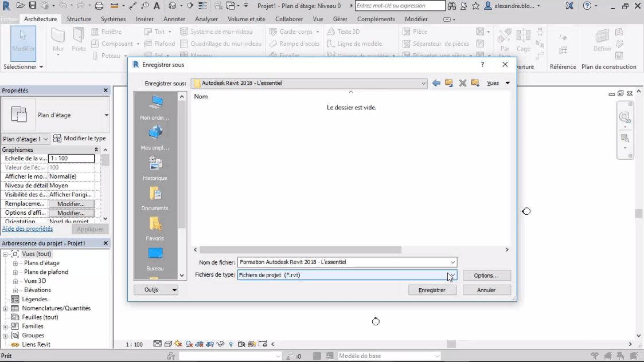Open the Outils dropdown button
The image size is (644, 362).
coord(155,290)
